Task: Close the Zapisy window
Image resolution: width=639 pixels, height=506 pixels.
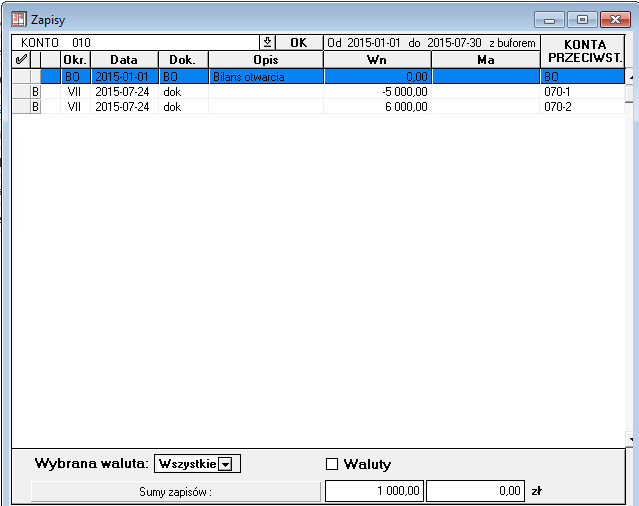Action: (615, 20)
